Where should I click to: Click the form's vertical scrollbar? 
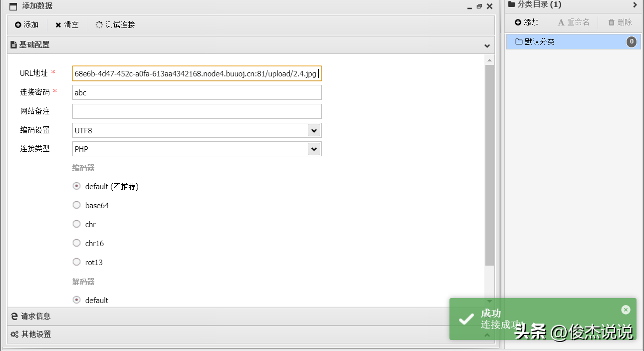click(x=489, y=165)
